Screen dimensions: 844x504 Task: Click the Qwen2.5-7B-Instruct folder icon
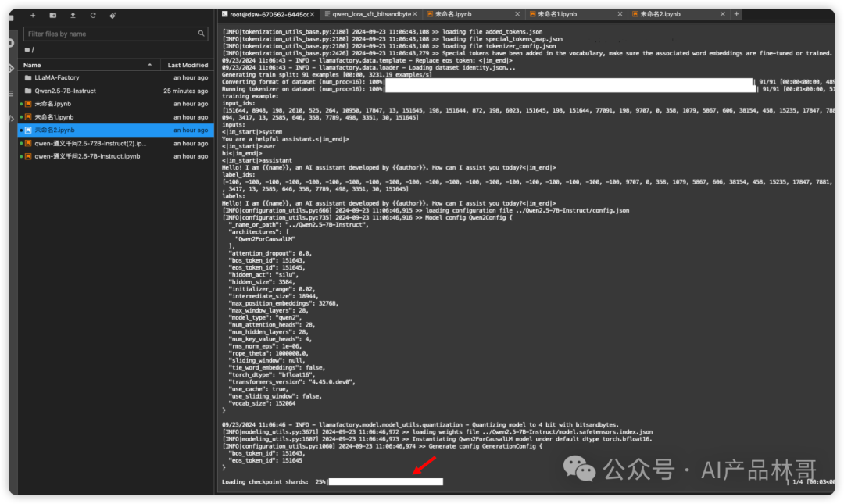click(28, 91)
